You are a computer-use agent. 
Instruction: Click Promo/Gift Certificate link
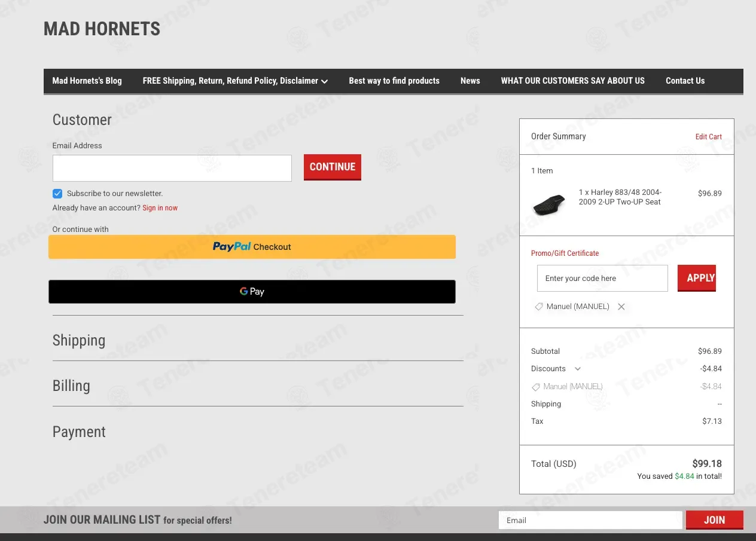point(565,253)
